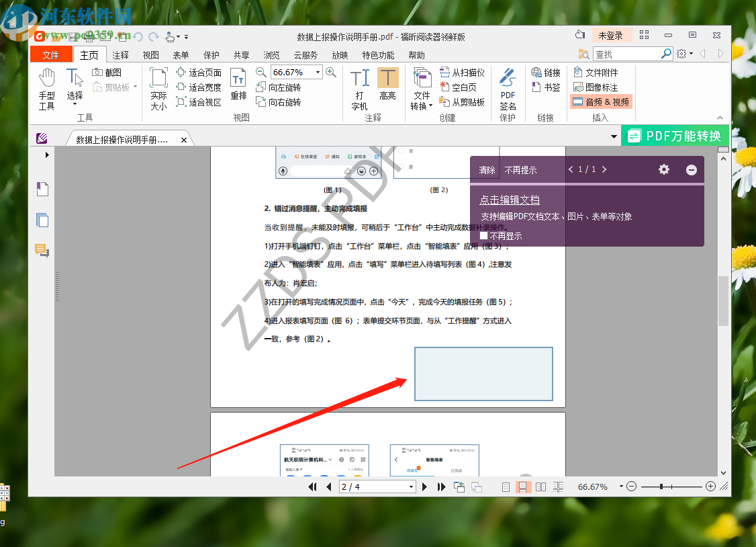Image resolution: width=756 pixels, height=547 pixels.
Task: Open the 视图 ribbon tab
Action: 150,54
